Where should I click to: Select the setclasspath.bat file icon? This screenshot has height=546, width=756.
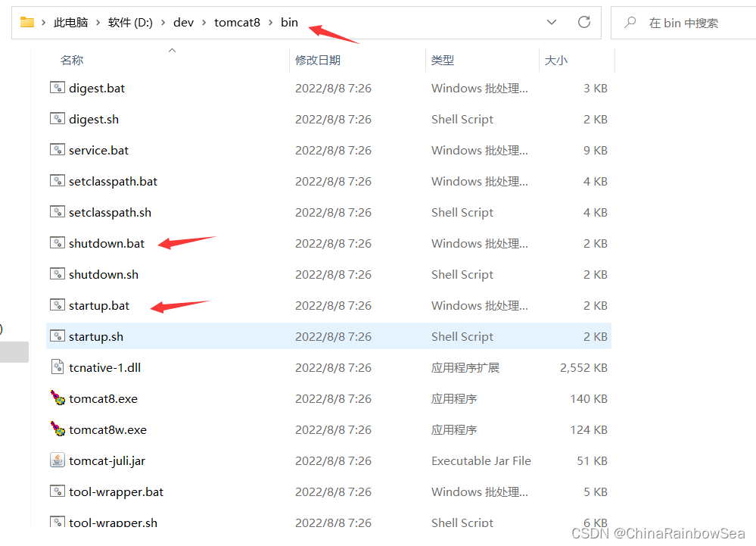click(x=58, y=181)
